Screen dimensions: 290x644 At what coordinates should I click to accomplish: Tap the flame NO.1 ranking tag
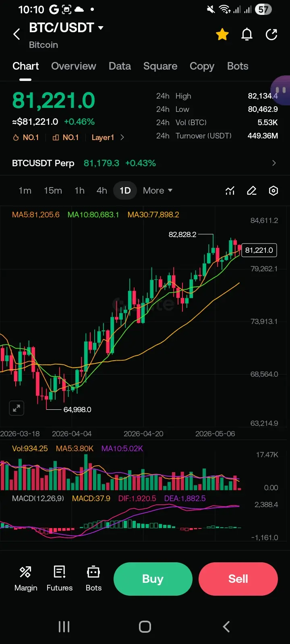tap(26, 138)
